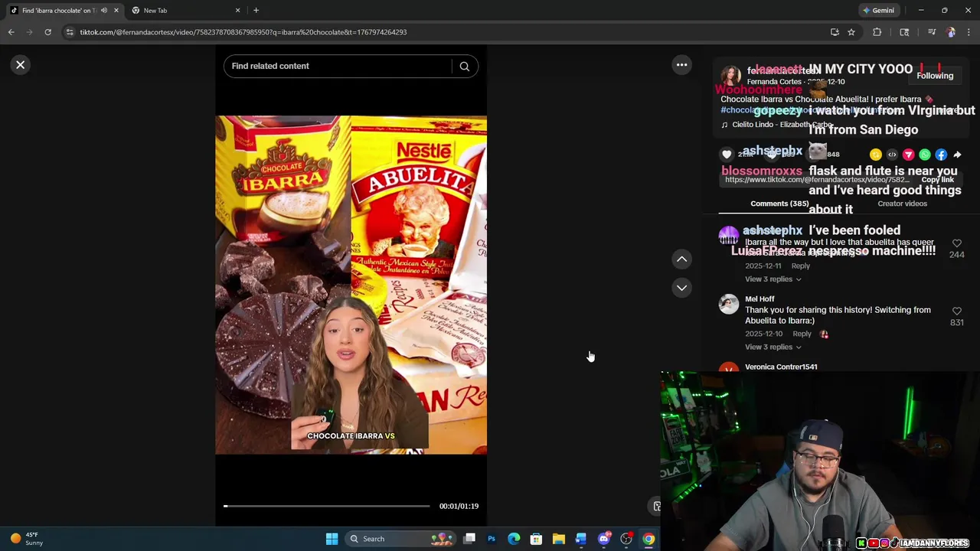Screen dimensions: 980x551
Task: Share video via Facebook icon
Action: 941,155
